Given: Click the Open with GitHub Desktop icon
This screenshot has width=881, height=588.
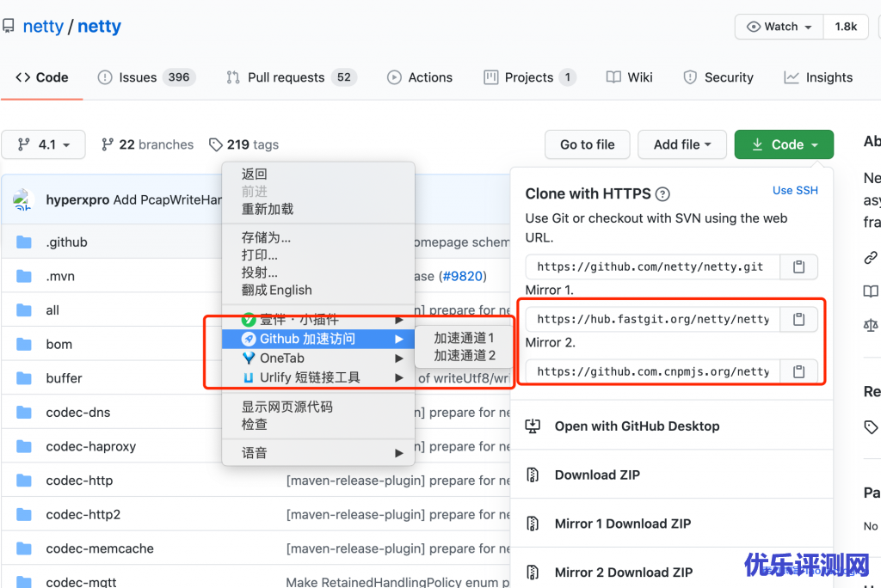Looking at the screenshot, I should (x=533, y=426).
